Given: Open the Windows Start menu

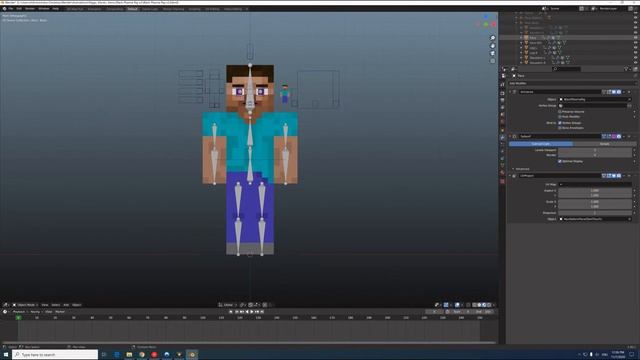Looking at the screenshot, I should click(x=6, y=354).
